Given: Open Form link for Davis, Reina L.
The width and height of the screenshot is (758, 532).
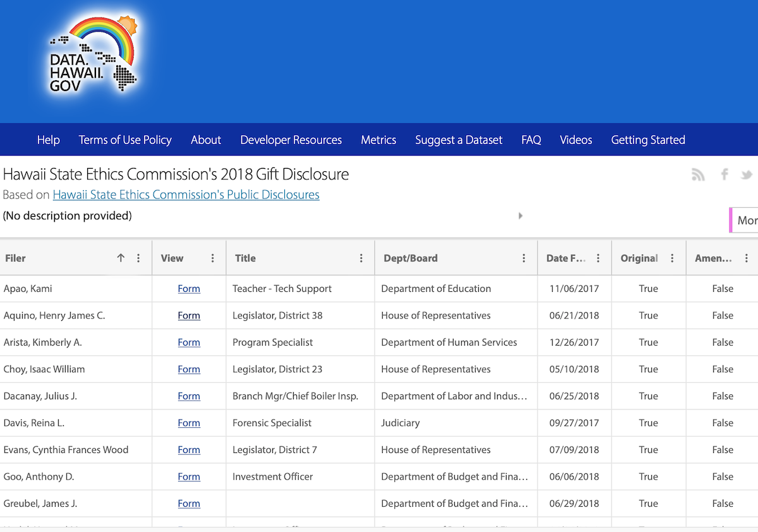Looking at the screenshot, I should click(189, 423).
